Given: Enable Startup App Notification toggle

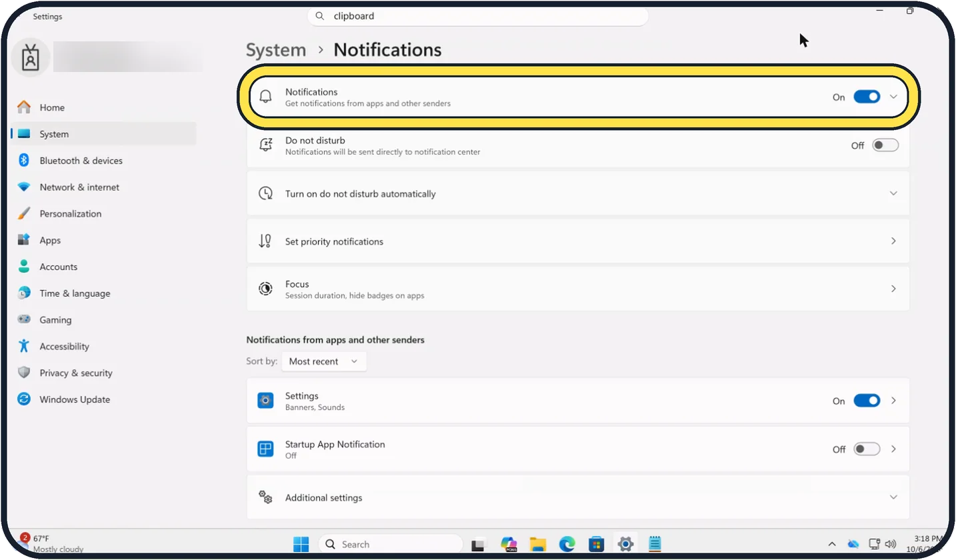Looking at the screenshot, I should pyautogui.click(x=867, y=449).
